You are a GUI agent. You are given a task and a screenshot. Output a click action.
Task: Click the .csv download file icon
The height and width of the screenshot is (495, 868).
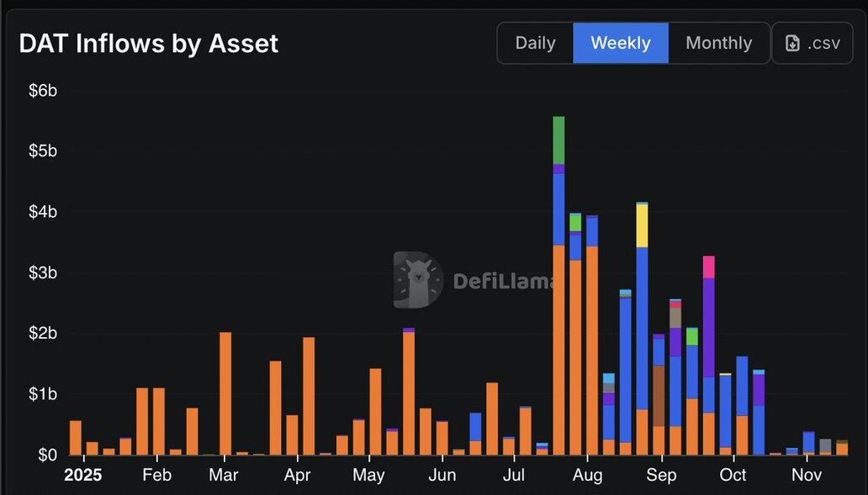[x=792, y=43]
